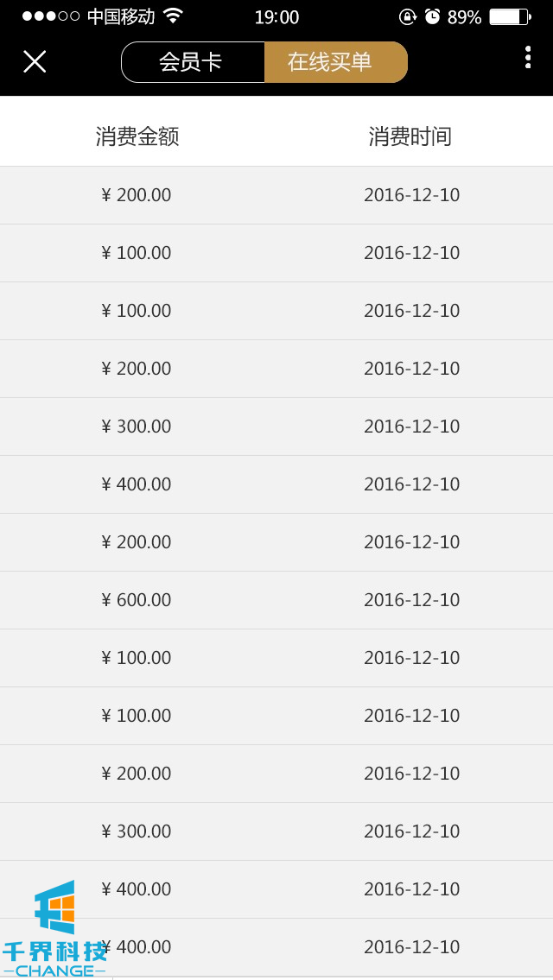Tap the 89% battery percentage

[464, 17]
